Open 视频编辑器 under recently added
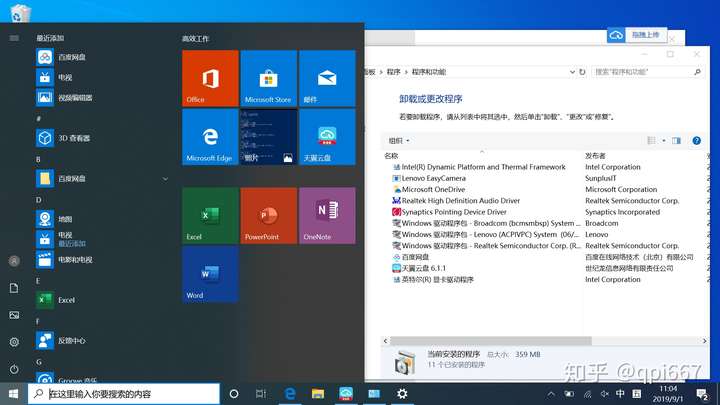The height and width of the screenshot is (405, 720). coord(102,97)
